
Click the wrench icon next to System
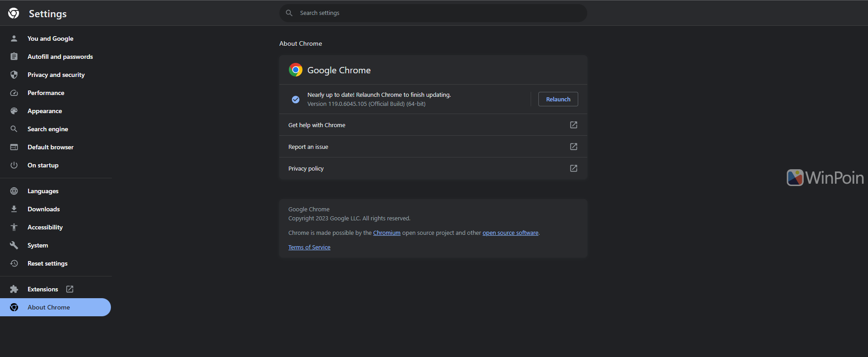click(14, 245)
